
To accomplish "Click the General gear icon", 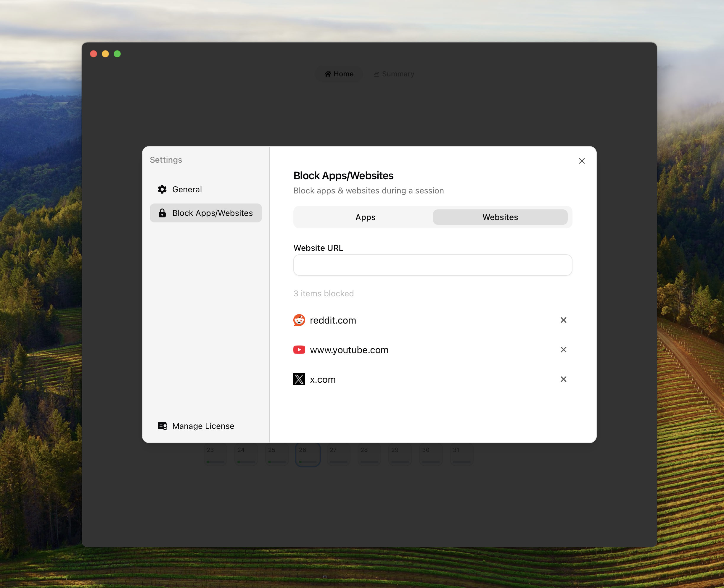I will pyautogui.click(x=162, y=189).
